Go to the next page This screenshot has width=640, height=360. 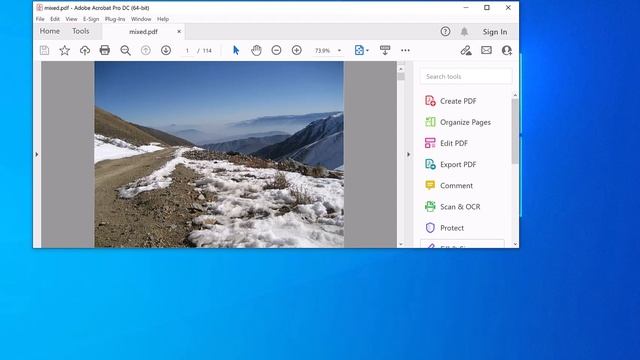tap(166, 50)
